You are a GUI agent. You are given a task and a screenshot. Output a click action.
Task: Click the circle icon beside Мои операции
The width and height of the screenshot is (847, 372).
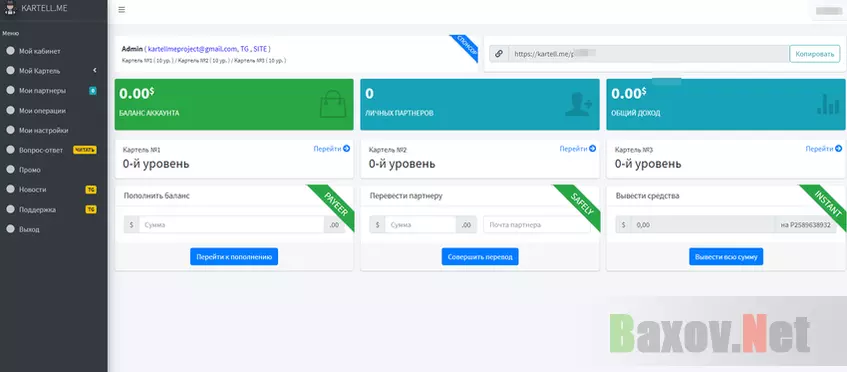[10, 111]
